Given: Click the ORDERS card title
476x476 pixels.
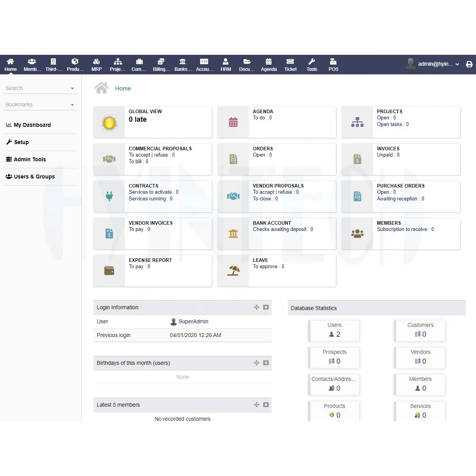Looking at the screenshot, I should 263,149.
